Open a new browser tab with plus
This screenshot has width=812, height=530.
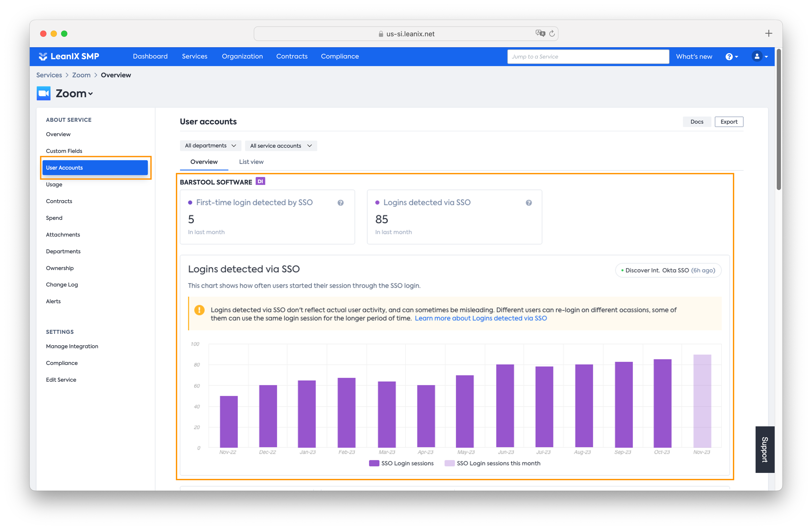[x=768, y=33]
